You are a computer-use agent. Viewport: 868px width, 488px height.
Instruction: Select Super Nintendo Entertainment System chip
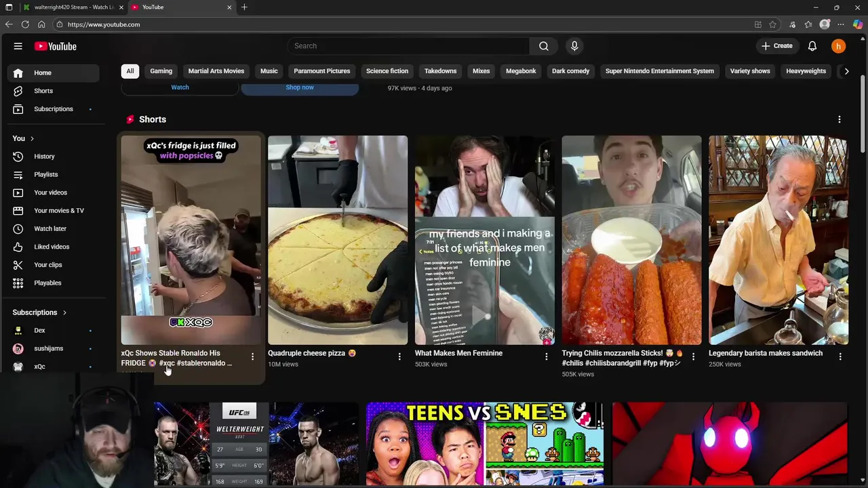tap(660, 71)
